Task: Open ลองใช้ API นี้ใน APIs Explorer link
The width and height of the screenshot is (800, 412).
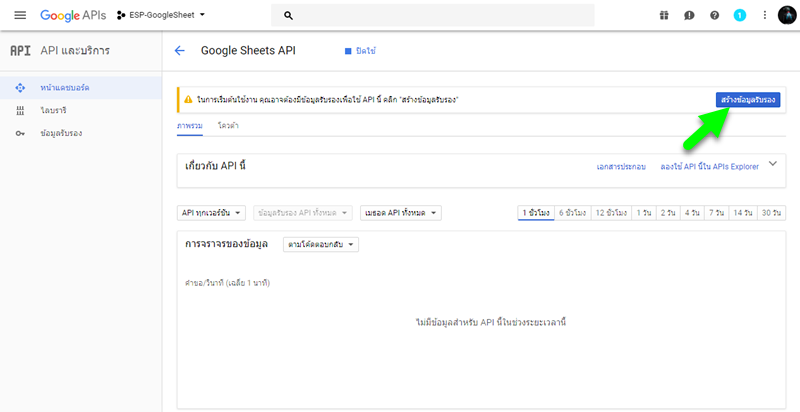Action: click(x=710, y=167)
